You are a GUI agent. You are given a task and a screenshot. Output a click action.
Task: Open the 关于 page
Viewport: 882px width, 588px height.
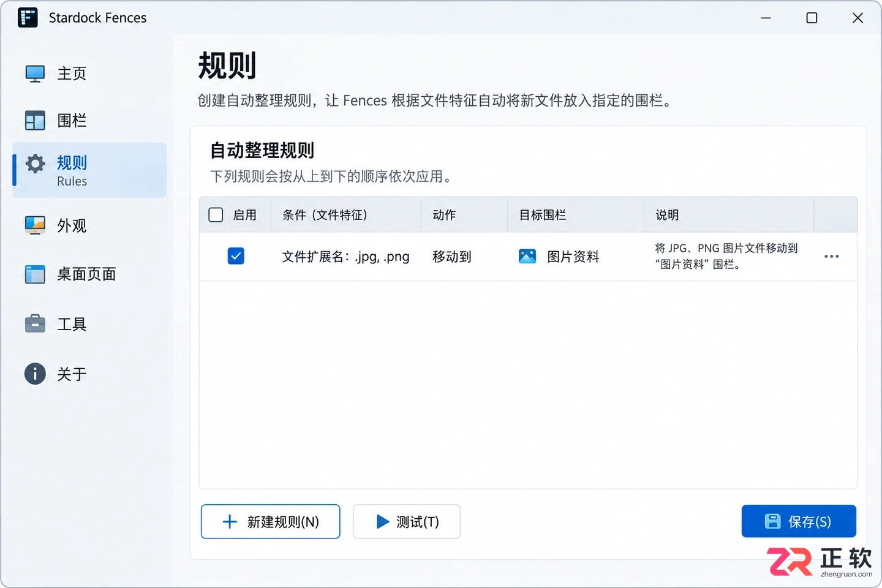point(89,374)
